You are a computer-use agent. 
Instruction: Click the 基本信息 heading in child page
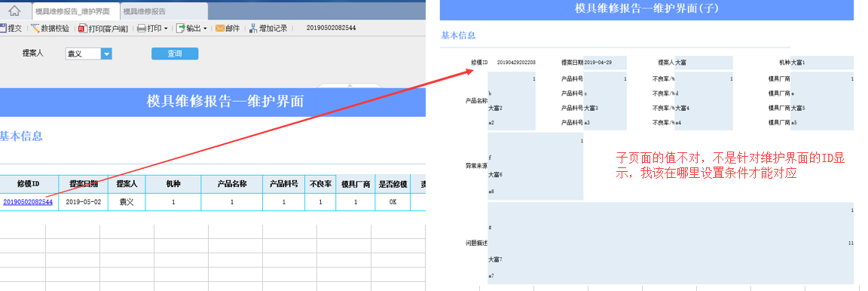tap(458, 35)
